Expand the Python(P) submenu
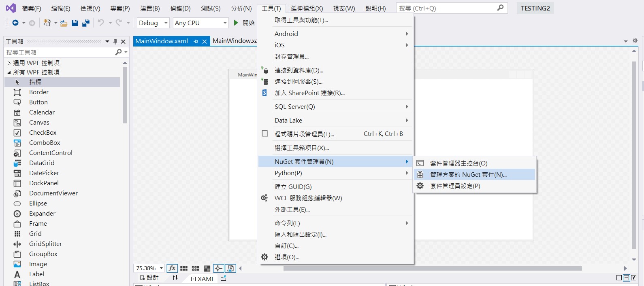Screen dimensions: 644x286 [335, 173]
